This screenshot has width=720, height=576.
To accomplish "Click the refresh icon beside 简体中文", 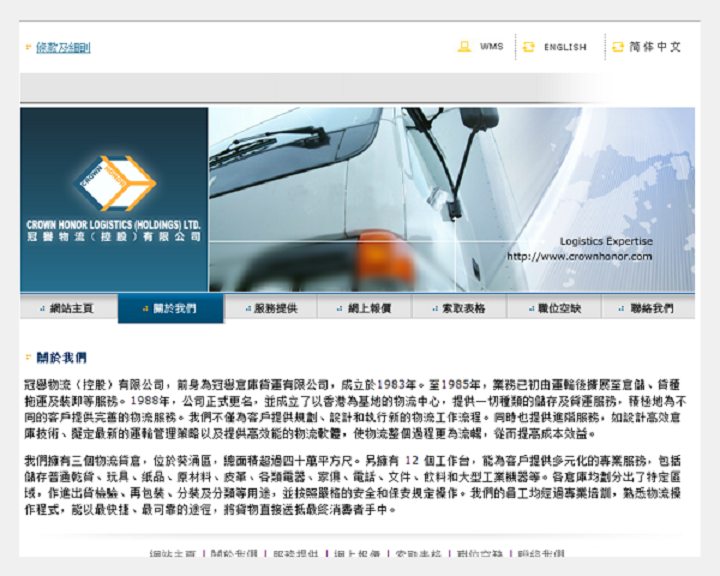I will pos(618,47).
